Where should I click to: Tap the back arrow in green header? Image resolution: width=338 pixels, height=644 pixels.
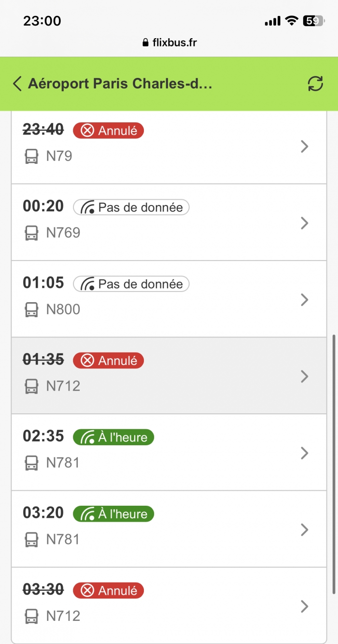[17, 84]
